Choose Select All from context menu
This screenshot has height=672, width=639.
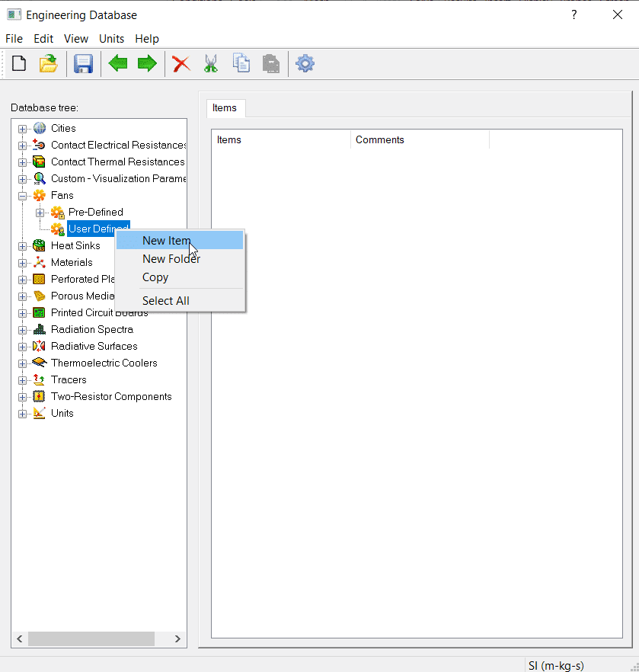[180, 301]
